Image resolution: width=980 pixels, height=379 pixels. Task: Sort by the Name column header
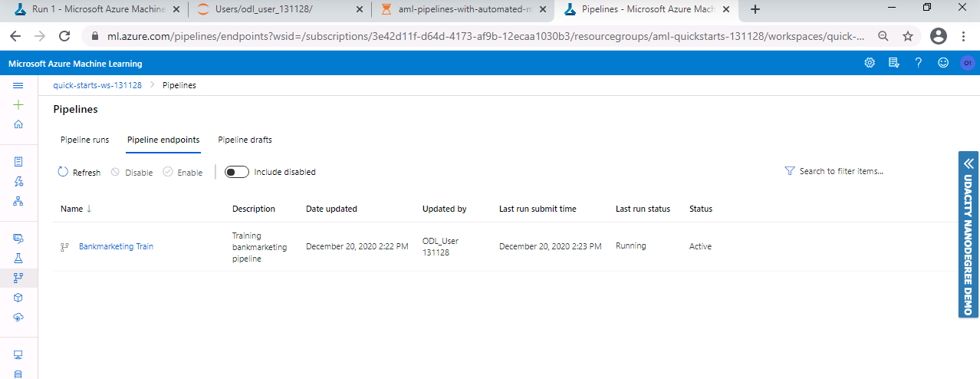click(76, 209)
